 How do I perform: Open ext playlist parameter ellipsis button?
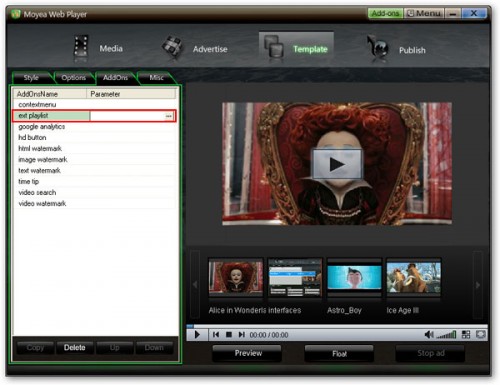pyautogui.click(x=169, y=116)
